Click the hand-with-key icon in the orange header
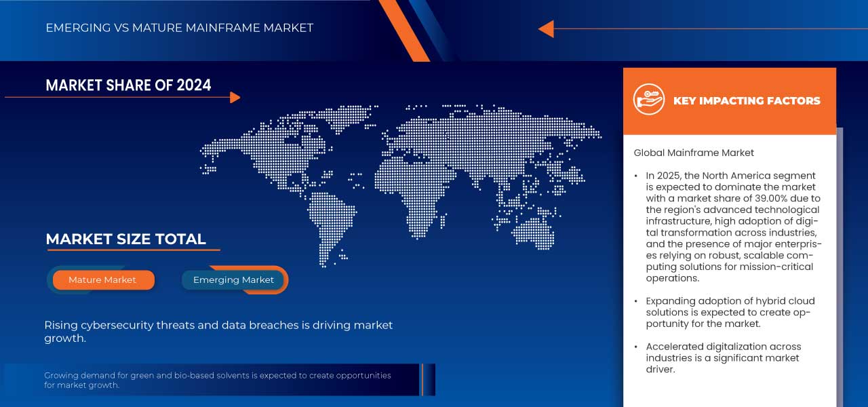Viewport: 868px width, 407px height. 648,100
